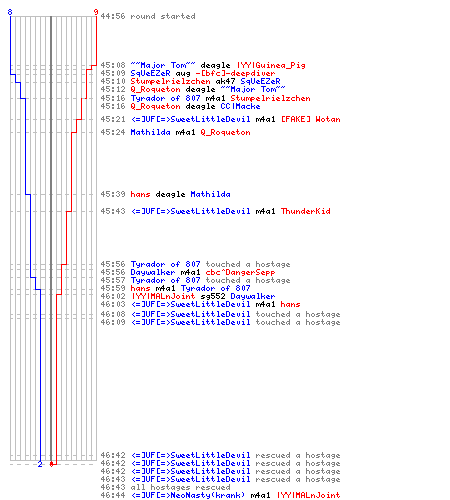This screenshot has width=450, height=500.
Task: Click hans in the 45:39 deagle kill
Action: click(140, 194)
